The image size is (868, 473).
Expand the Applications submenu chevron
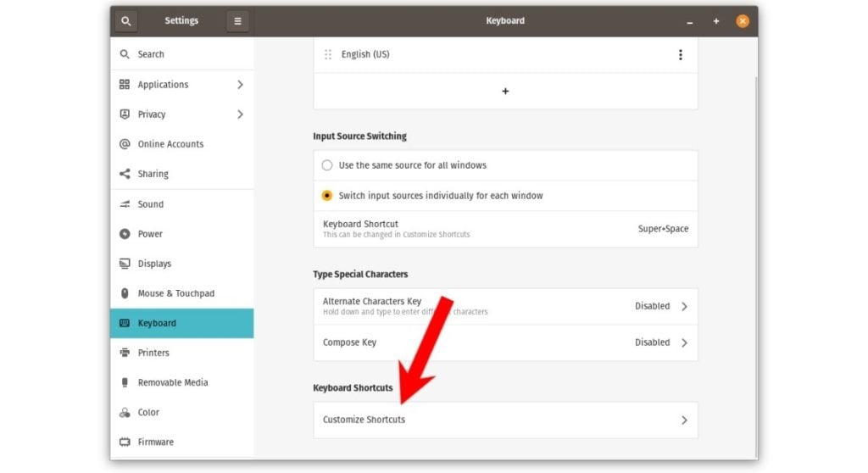point(240,85)
